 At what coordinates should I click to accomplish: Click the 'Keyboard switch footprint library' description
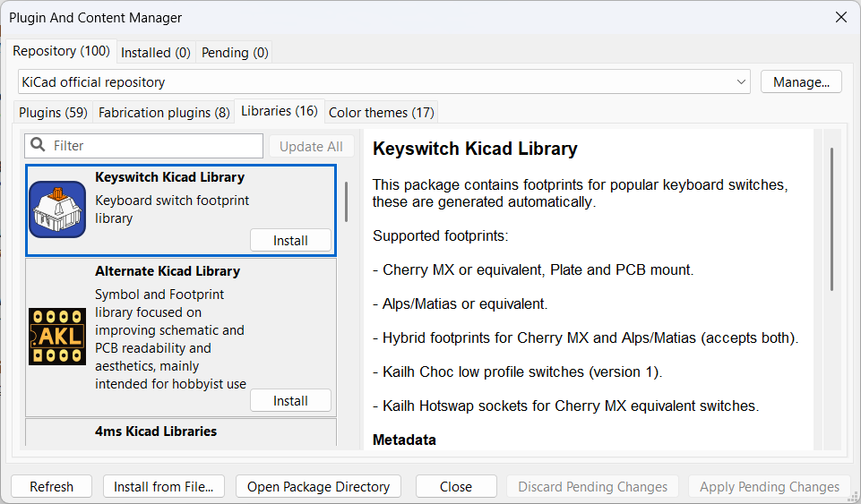172,209
